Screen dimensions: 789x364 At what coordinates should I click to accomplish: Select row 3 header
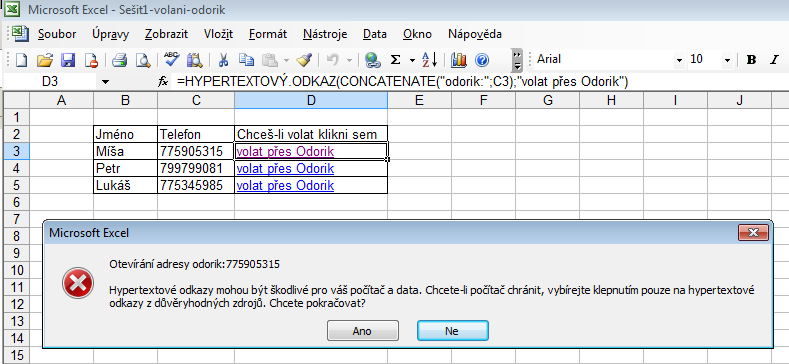pyautogui.click(x=17, y=151)
